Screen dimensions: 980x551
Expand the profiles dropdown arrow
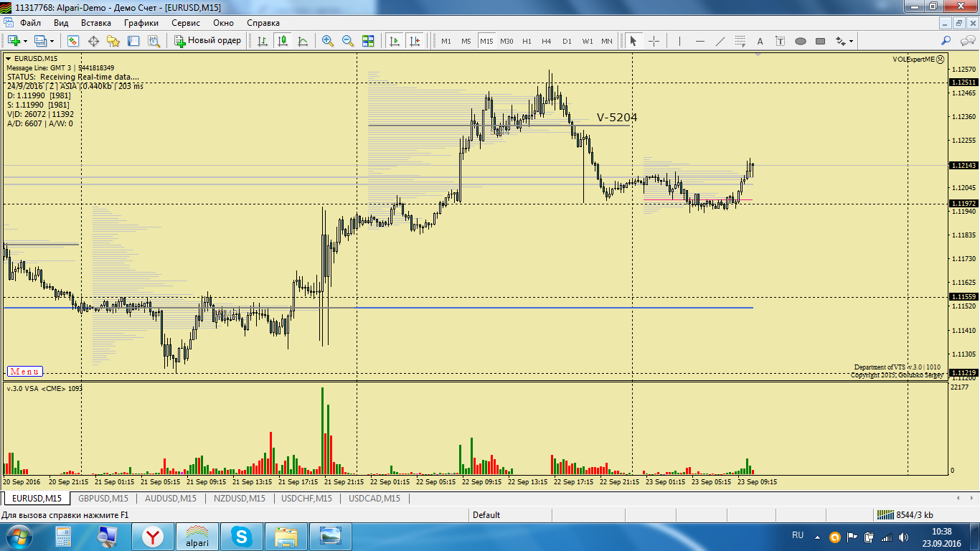click(52, 41)
